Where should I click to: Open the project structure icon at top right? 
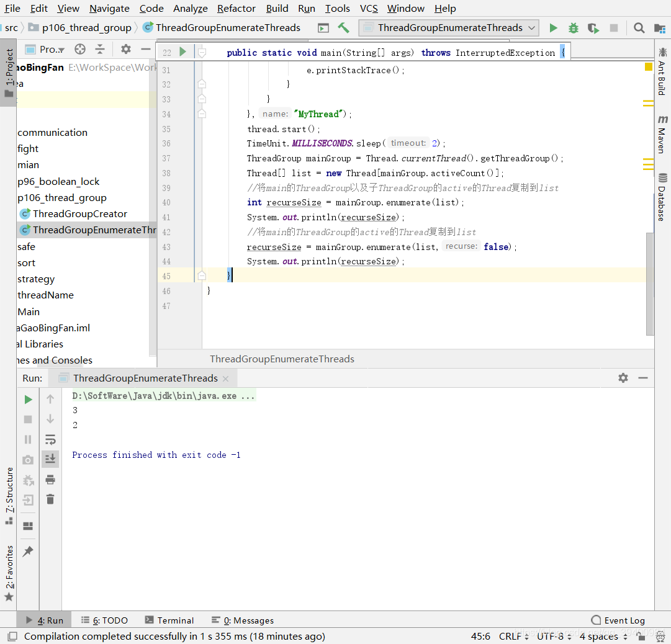coord(659,28)
